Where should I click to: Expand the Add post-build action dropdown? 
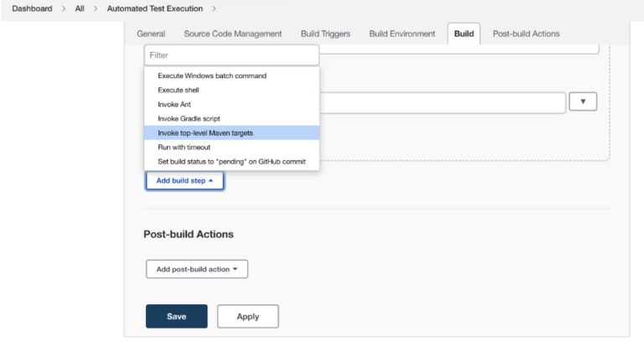pos(197,269)
